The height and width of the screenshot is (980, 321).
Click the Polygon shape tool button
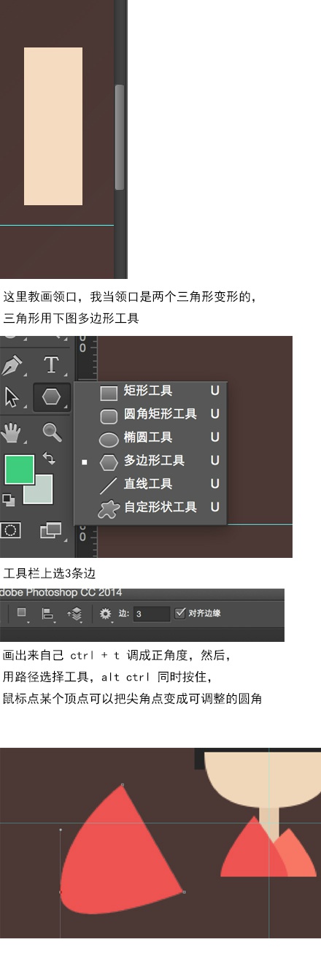[x=51, y=397]
